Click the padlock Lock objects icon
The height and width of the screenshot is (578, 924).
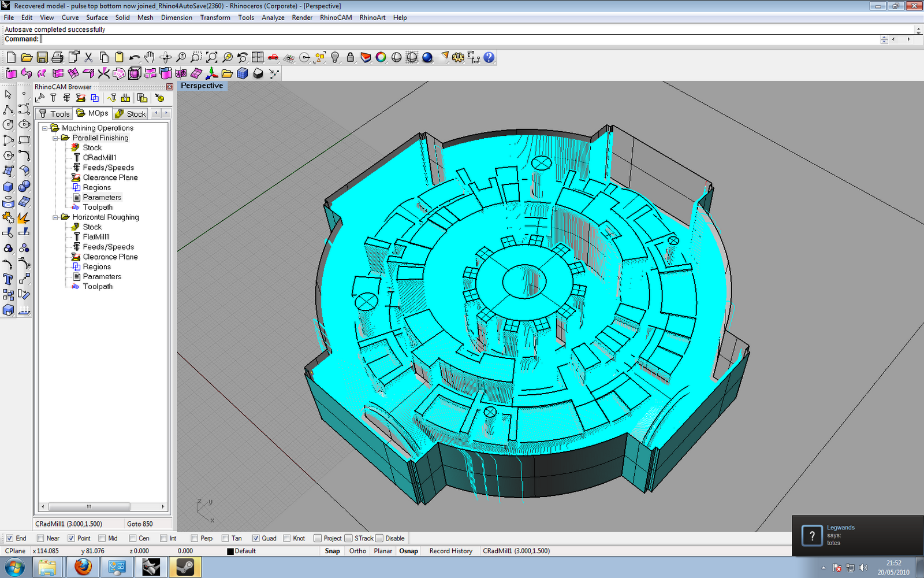tap(350, 57)
